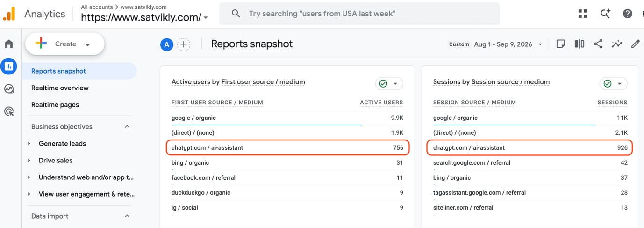This screenshot has height=228, width=644.
Task: Add a comparison with plus icon
Action: click(x=184, y=44)
